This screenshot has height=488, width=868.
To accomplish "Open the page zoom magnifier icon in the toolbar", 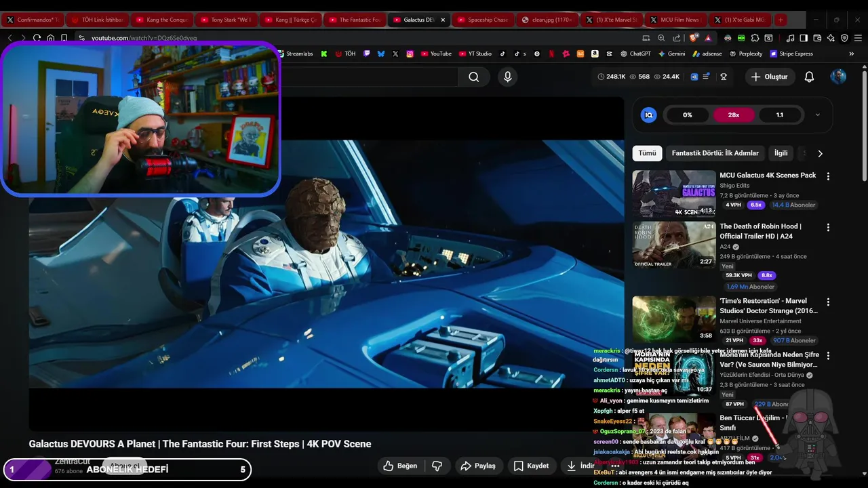I will click(x=661, y=38).
